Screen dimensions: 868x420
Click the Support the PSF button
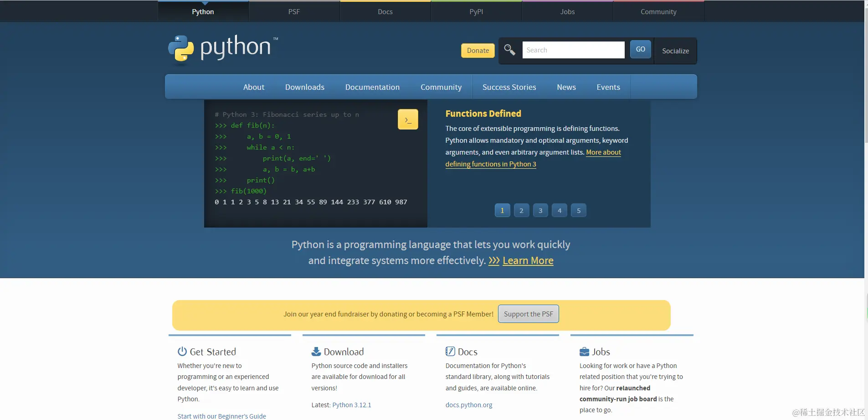pos(529,314)
